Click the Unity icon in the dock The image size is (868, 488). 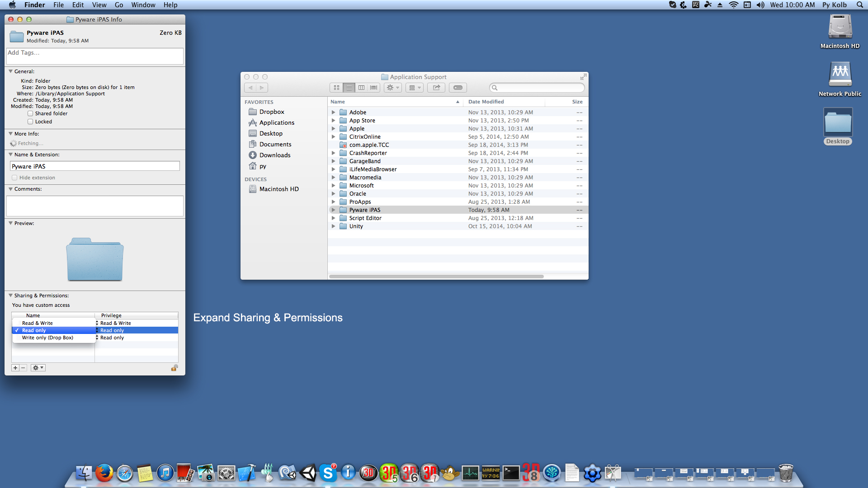click(309, 473)
